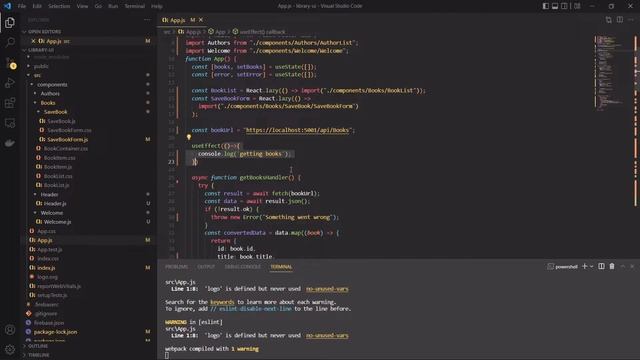Open Explorer Views and More Actions ellipsis

tap(147, 20)
